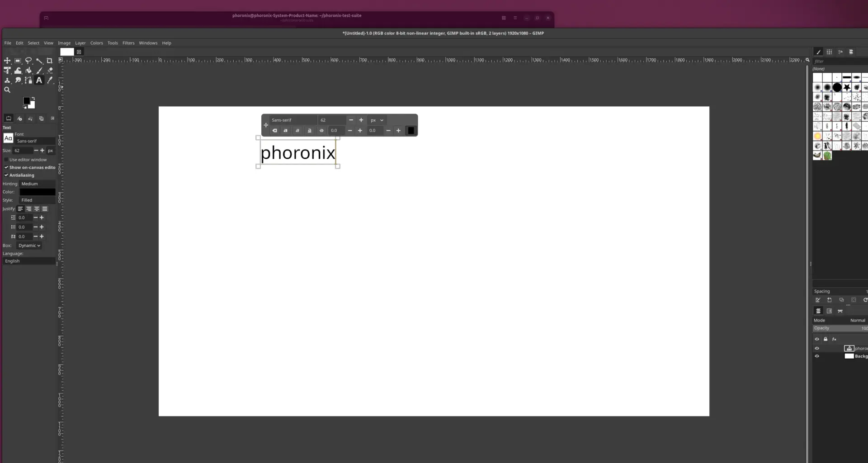
Task: Disable the Antialiasing checkbox
Action: [6, 175]
